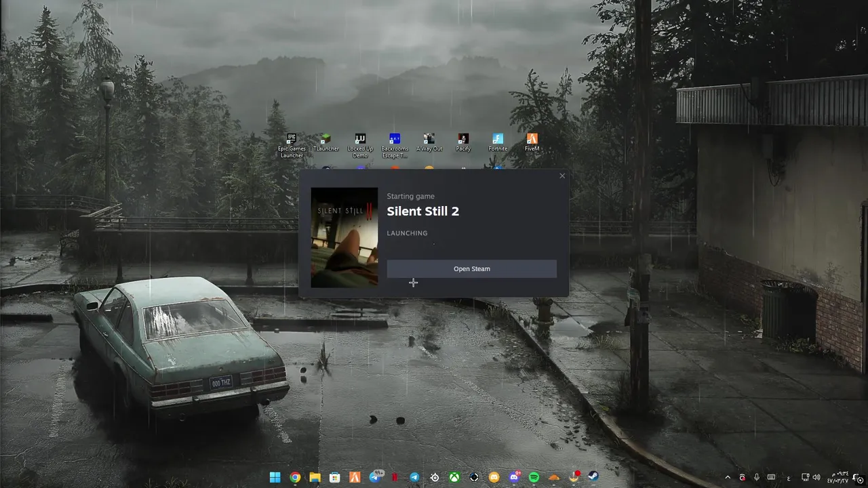Click the Open Steam button
The image size is (868, 488).
pyautogui.click(x=472, y=269)
